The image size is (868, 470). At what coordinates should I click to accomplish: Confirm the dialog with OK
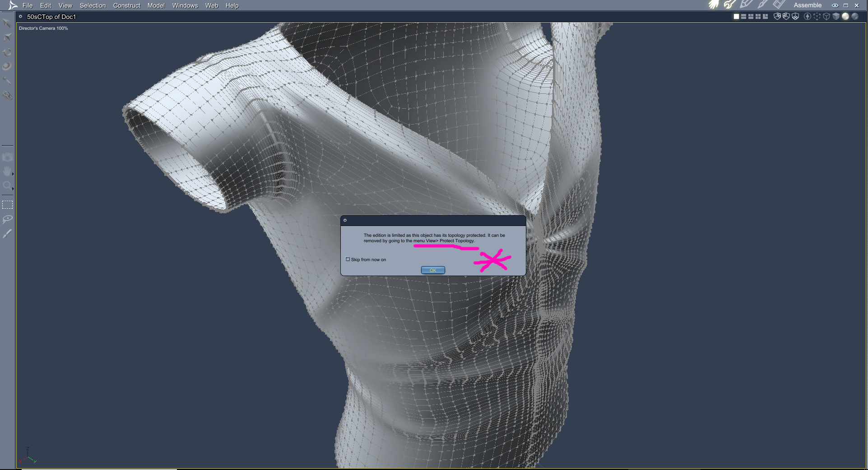tap(433, 270)
